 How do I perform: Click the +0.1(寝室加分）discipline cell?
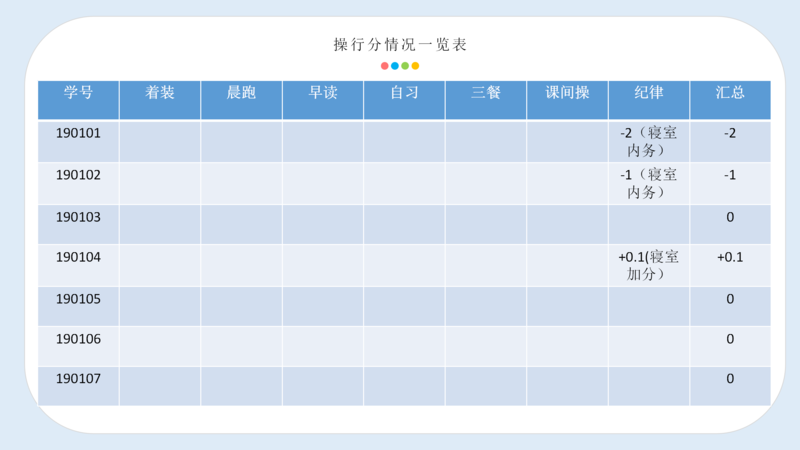[649, 265]
